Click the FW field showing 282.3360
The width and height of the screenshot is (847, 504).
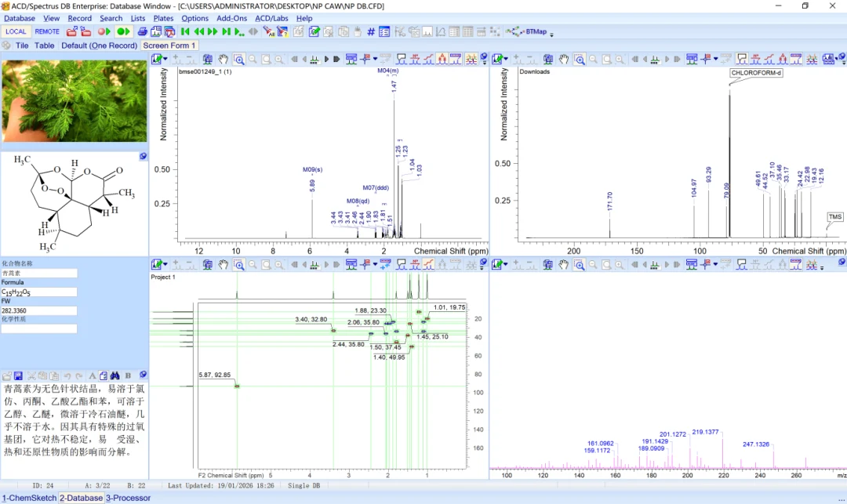click(39, 311)
